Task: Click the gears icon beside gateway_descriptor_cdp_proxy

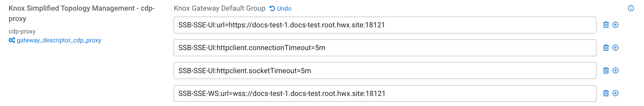Action: 12,40
